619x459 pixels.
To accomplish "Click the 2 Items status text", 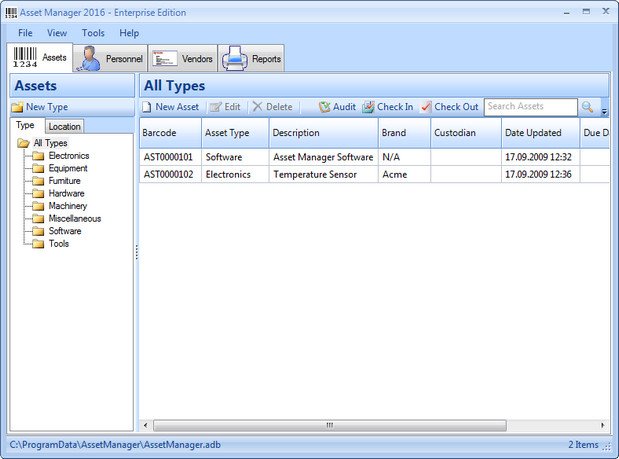I will point(583,445).
